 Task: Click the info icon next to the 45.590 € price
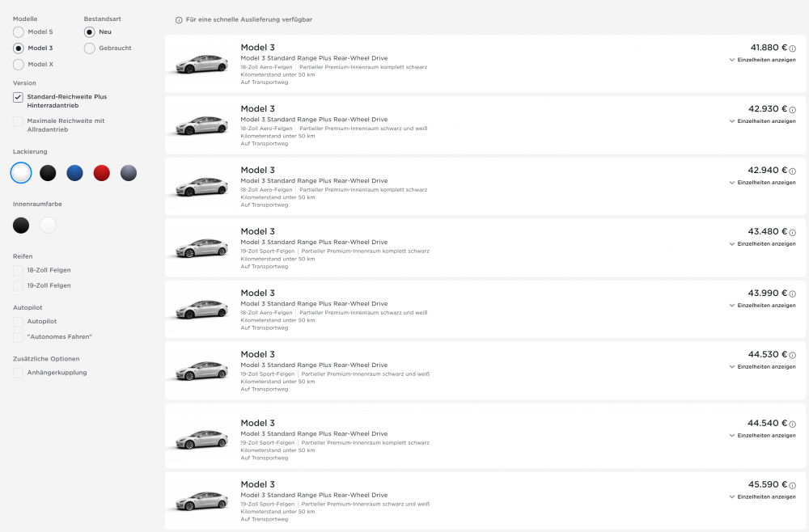click(x=790, y=485)
